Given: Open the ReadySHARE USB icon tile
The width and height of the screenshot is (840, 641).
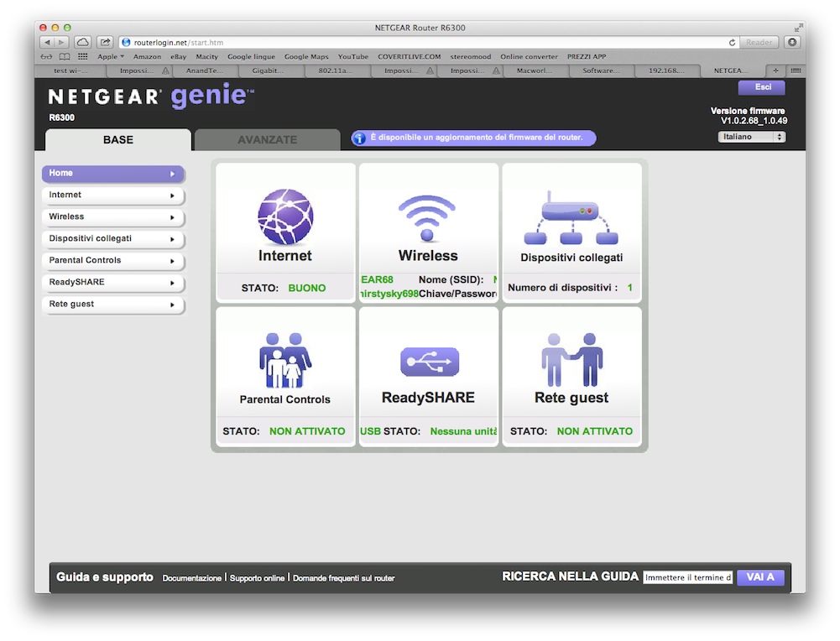Looking at the screenshot, I should (430, 362).
